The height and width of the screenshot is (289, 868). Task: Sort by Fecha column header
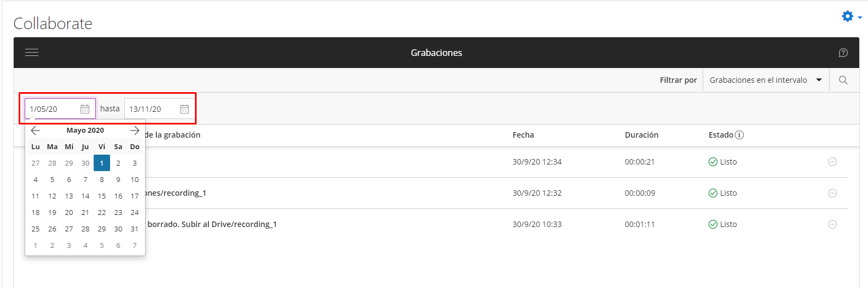pyautogui.click(x=523, y=135)
